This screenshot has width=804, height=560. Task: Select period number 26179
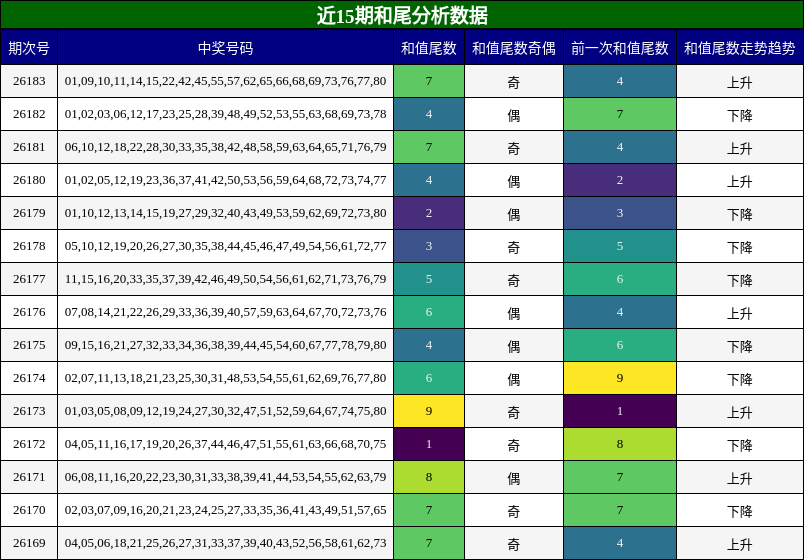(29, 213)
